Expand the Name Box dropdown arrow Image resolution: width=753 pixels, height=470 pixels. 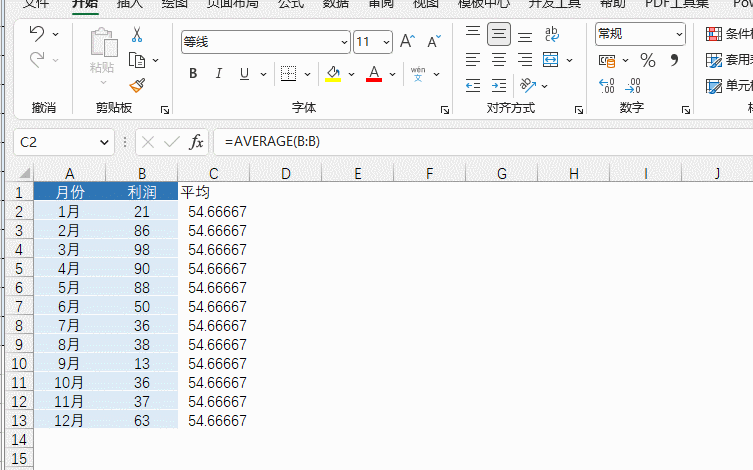click(x=104, y=142)
